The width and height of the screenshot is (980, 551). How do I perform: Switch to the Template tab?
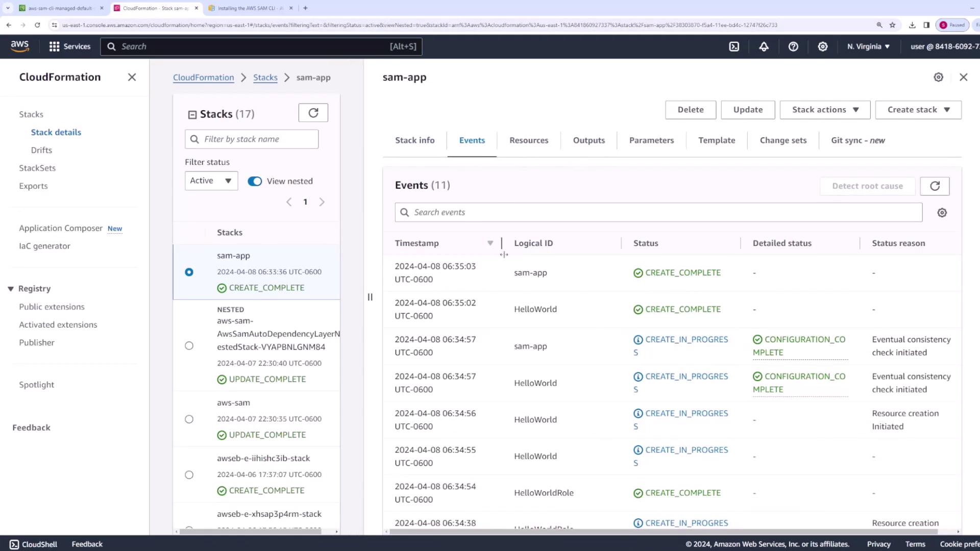717,140
